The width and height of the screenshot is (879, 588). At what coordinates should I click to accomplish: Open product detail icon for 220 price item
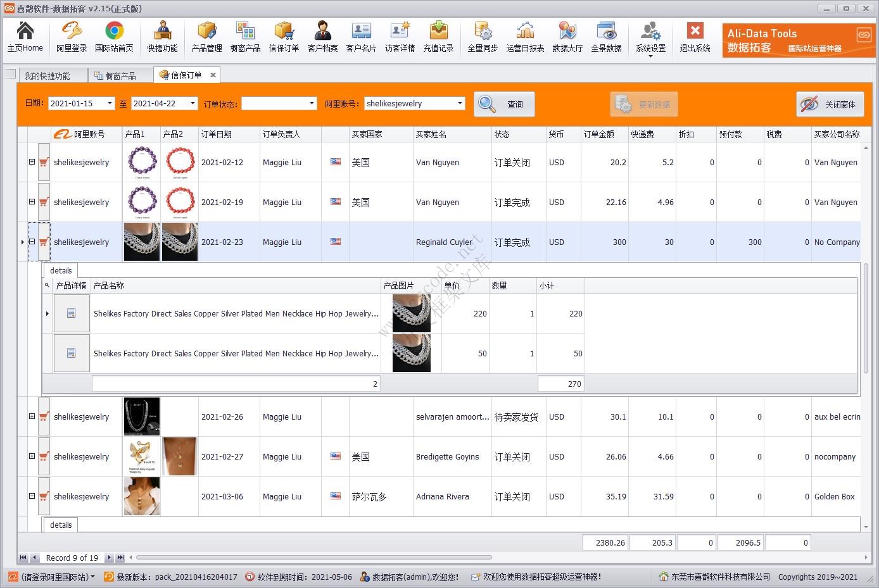(72, 313)
